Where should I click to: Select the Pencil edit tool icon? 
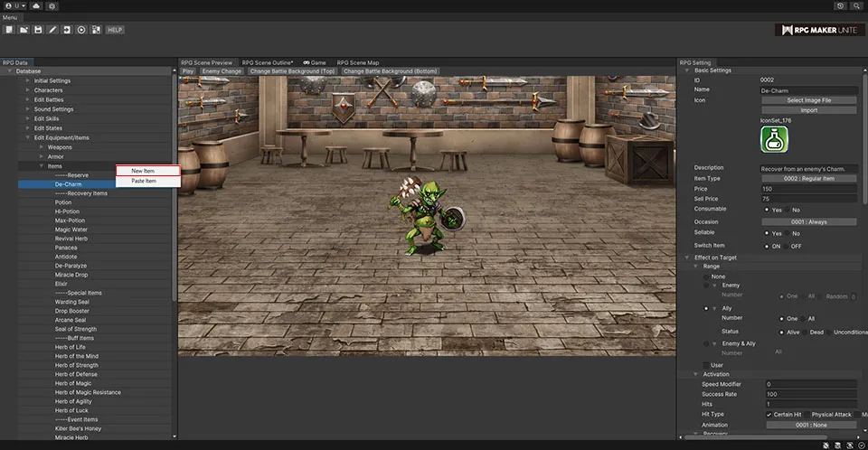pos(52,30)
